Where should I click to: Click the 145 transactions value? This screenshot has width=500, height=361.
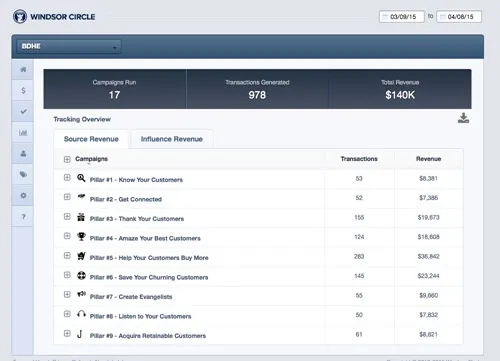click(x=359, y=276)
